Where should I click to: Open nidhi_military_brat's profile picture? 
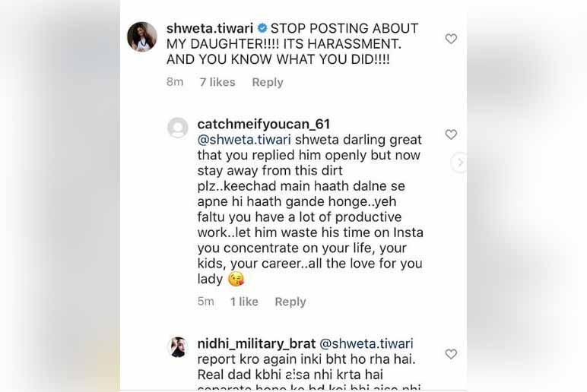(x=177, y=347)
